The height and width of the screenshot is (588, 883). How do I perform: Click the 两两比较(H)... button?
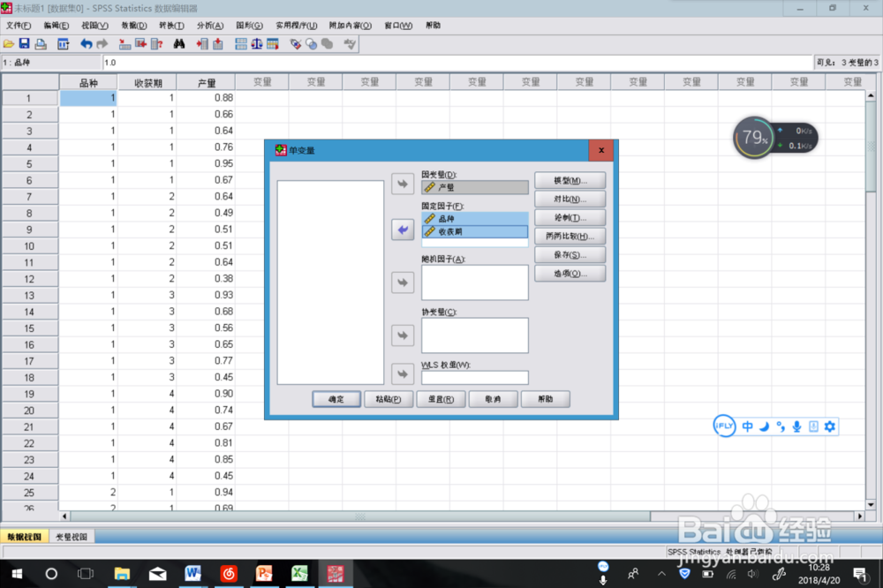(570, 237)
